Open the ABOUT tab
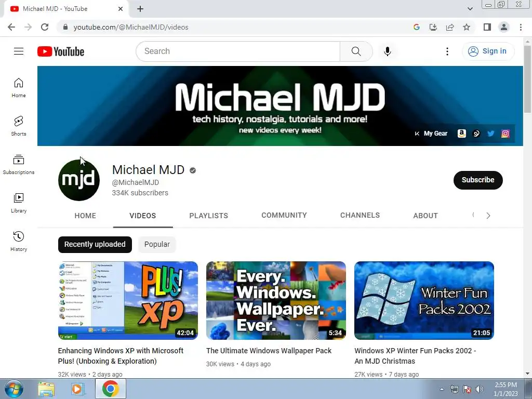This screenshot has width=532, height=399. 425,216
